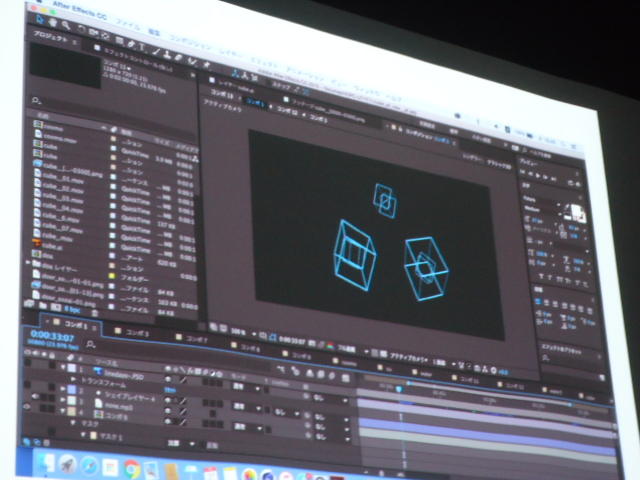Viewport: 640px width, 480px height.
Task: Click the Play button in Preview panel
Action: click(539, 176)
